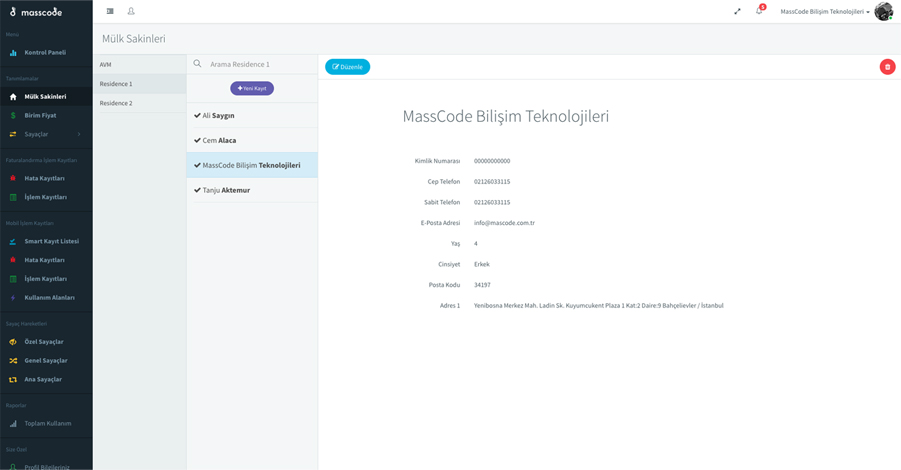
Task: Open Toplam Kullanım report menu item
Action: click(x=46, y=423)
